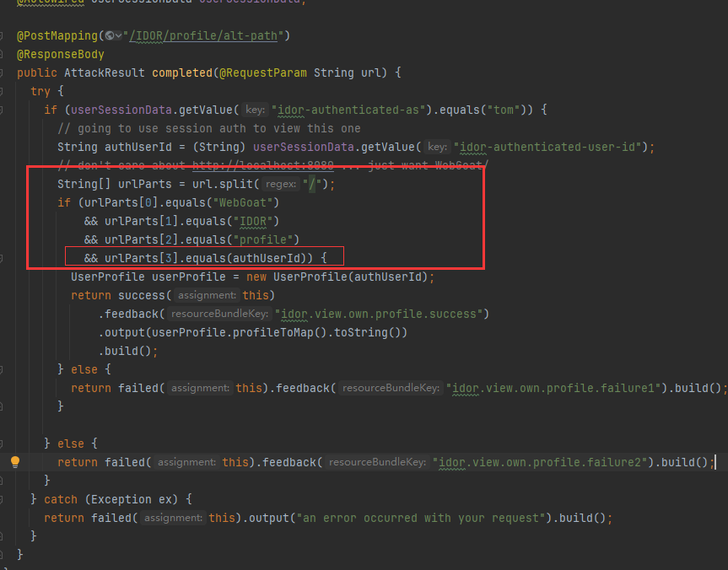Click the .build() call on its own line

125,352
